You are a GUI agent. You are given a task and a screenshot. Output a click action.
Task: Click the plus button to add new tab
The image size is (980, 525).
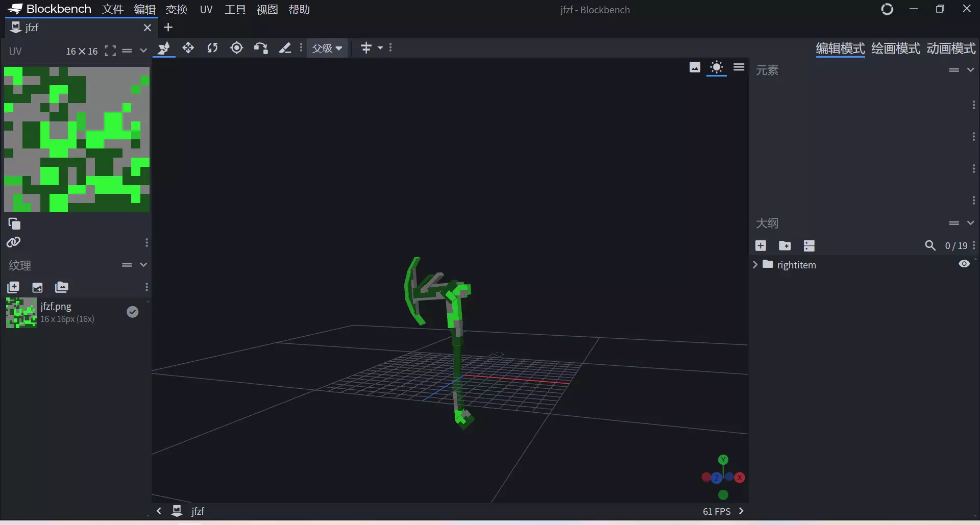tap(168, 28)
